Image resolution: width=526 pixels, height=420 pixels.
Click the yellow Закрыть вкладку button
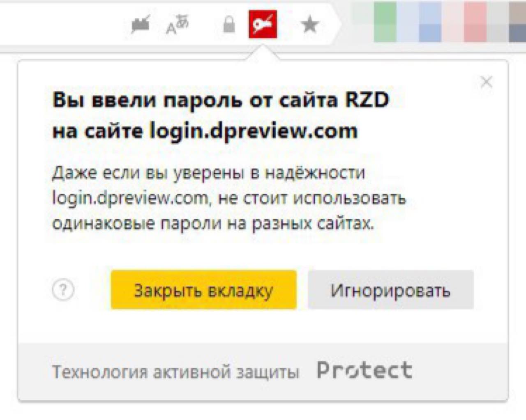pyautogui.click(x=204, y=290)
